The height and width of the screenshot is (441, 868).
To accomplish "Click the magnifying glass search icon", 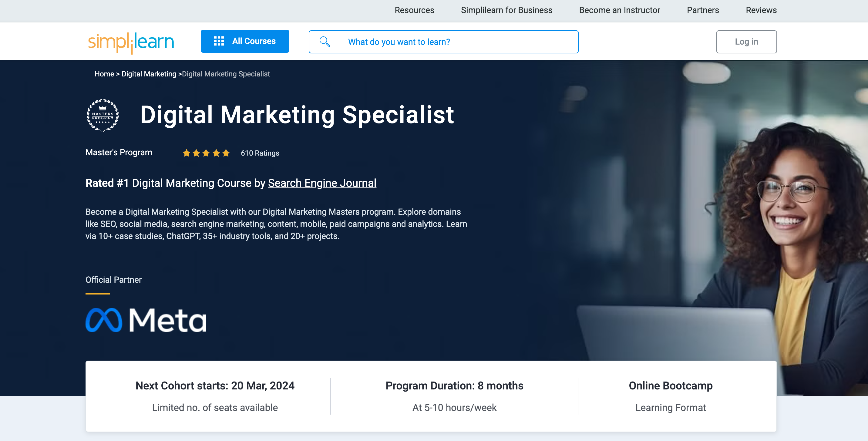I will pos(325,42).
